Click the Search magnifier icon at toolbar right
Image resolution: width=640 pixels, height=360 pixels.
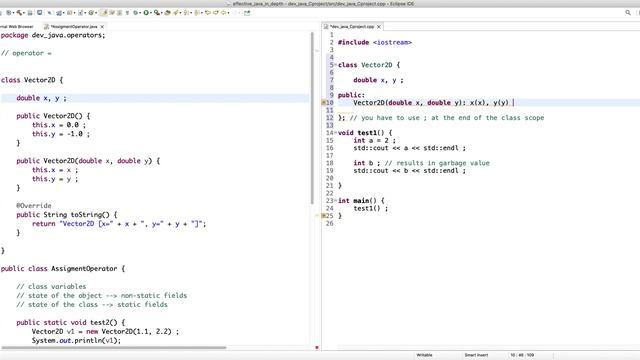pyautogui.click(x=628, y=13)
